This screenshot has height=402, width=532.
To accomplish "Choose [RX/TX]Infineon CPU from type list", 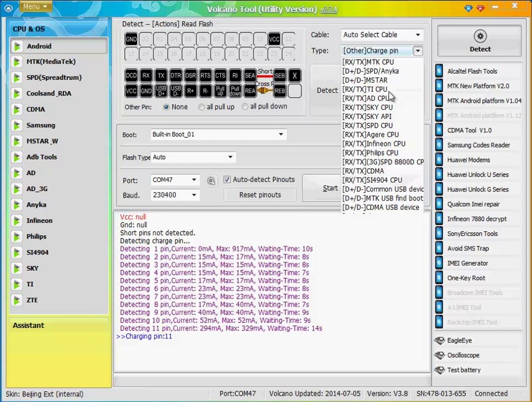I will [x=383, y=143].
